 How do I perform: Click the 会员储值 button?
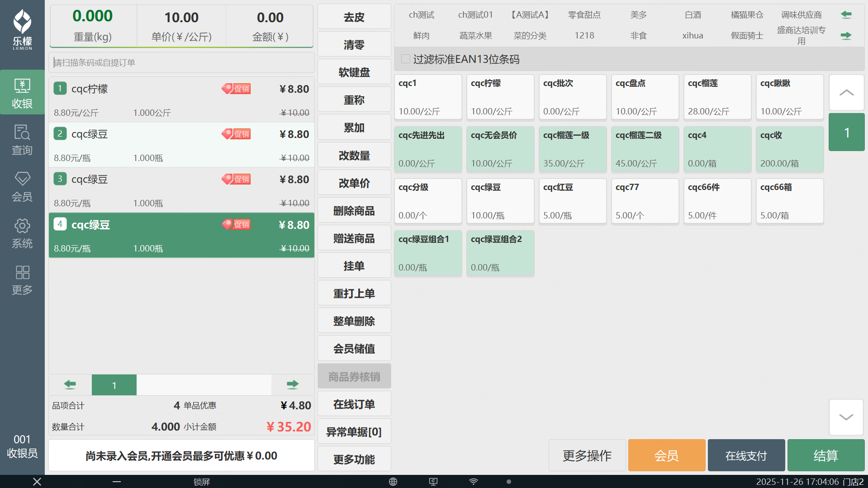click(x=354, y=349)
